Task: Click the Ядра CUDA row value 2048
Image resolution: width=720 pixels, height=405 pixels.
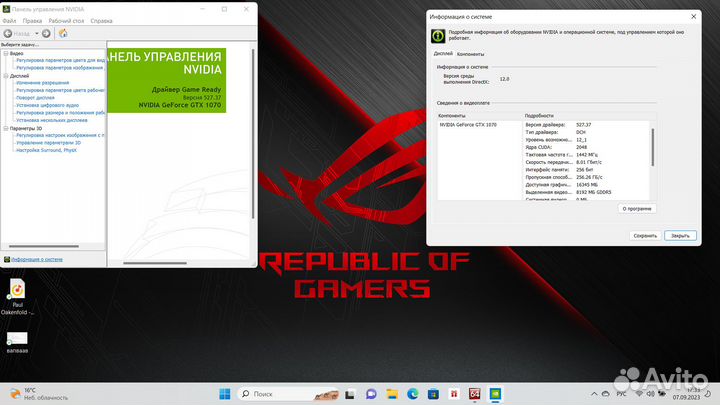Action: (x=581, y=147)
